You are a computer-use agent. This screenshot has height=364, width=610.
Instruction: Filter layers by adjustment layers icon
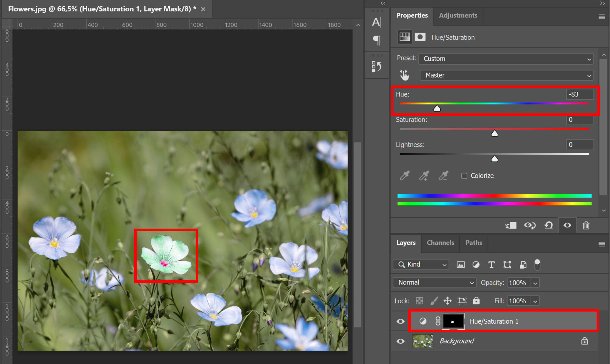(x=476, y=264)
